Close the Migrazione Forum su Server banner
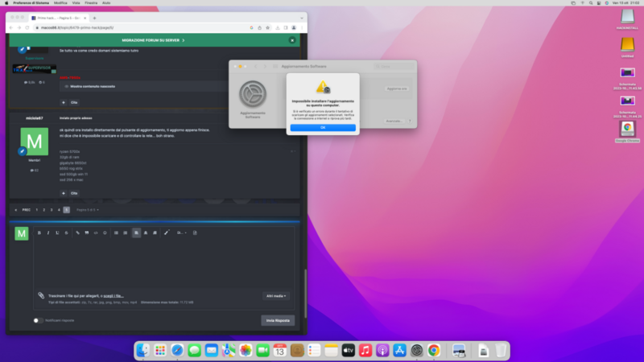The width and height of the screenshot is (644, 362). point(292,40)
